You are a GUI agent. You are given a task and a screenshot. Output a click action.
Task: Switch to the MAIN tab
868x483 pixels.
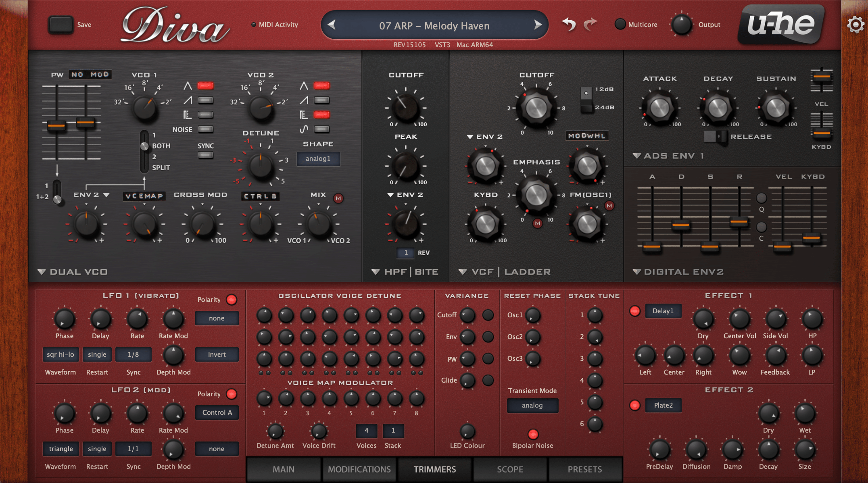[x=284, y=469]
